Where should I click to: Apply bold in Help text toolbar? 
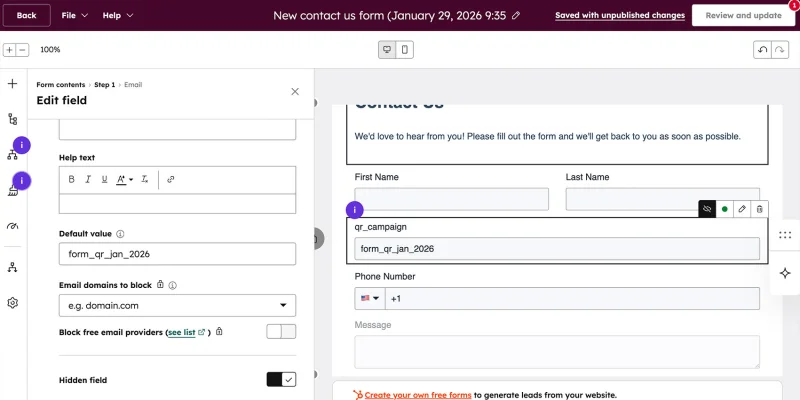(71, 179)
